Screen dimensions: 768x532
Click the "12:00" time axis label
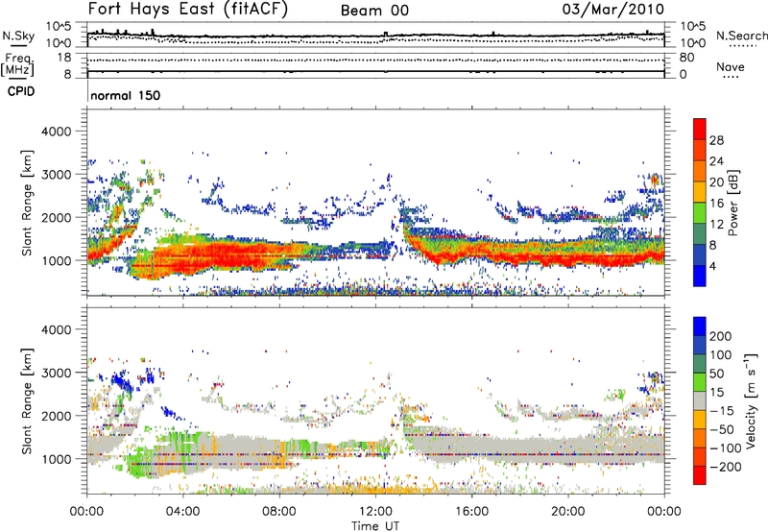[x=375, y=512]
